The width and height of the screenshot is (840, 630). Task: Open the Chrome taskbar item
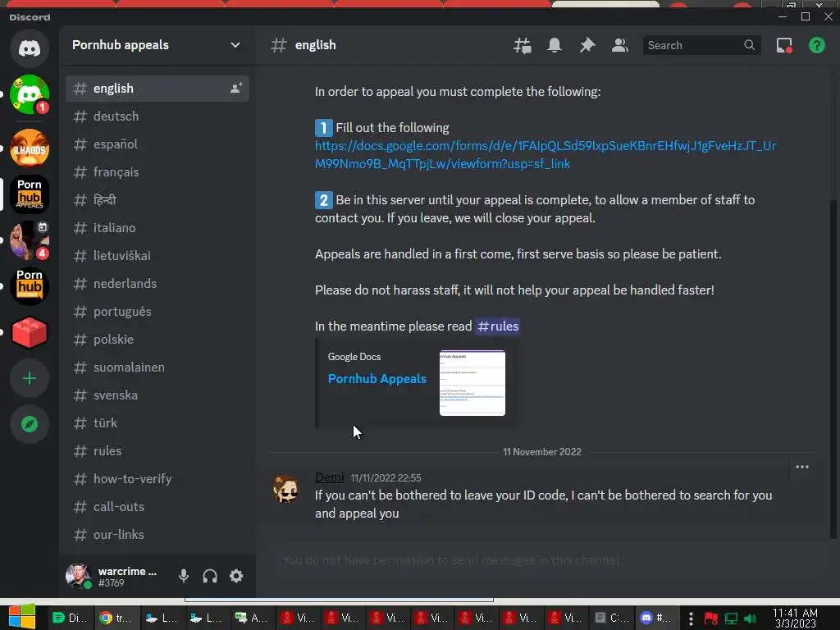(x=116, y=618)
